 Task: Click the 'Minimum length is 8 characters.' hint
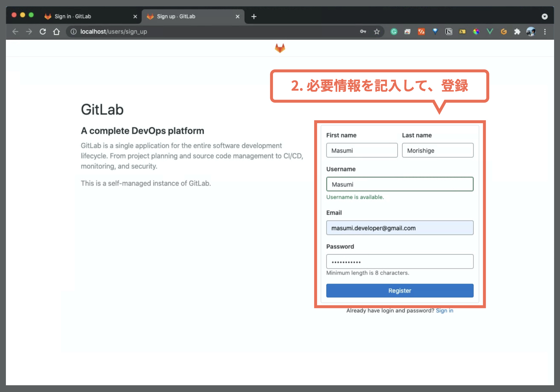pos(368,273)
